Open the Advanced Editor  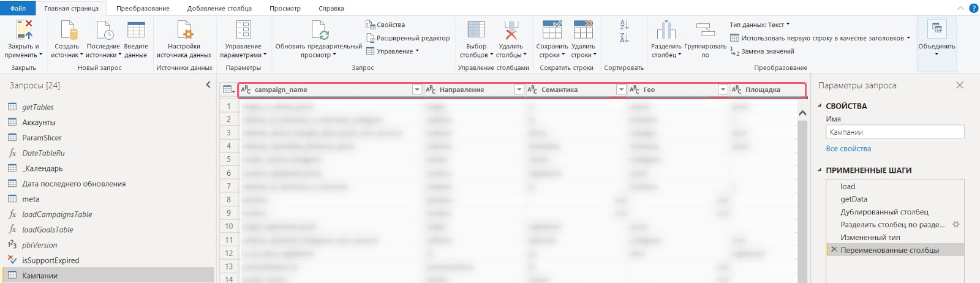click(408, 38)
